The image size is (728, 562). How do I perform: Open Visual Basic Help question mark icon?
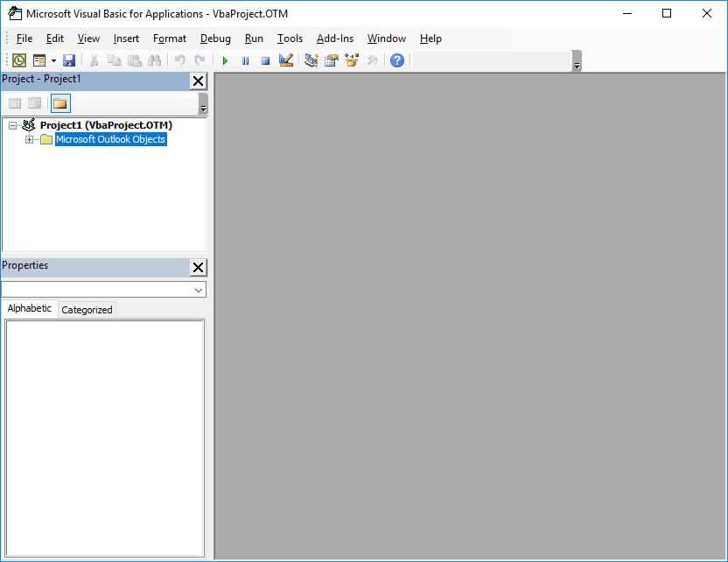coord(397,60)
